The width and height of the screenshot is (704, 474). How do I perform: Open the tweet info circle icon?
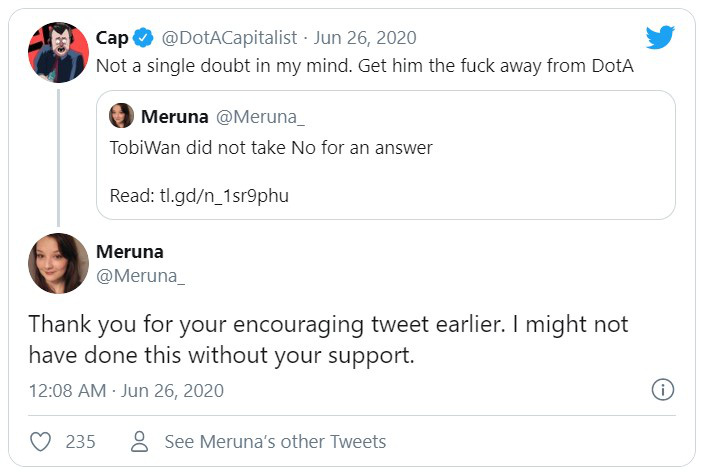pos(663,390)
